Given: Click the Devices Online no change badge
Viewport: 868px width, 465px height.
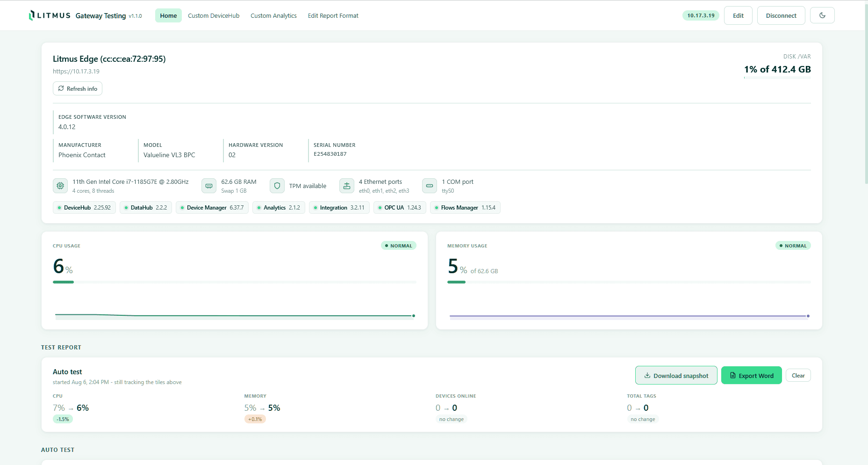Looking at the screenshot, I should click(452, 419).
